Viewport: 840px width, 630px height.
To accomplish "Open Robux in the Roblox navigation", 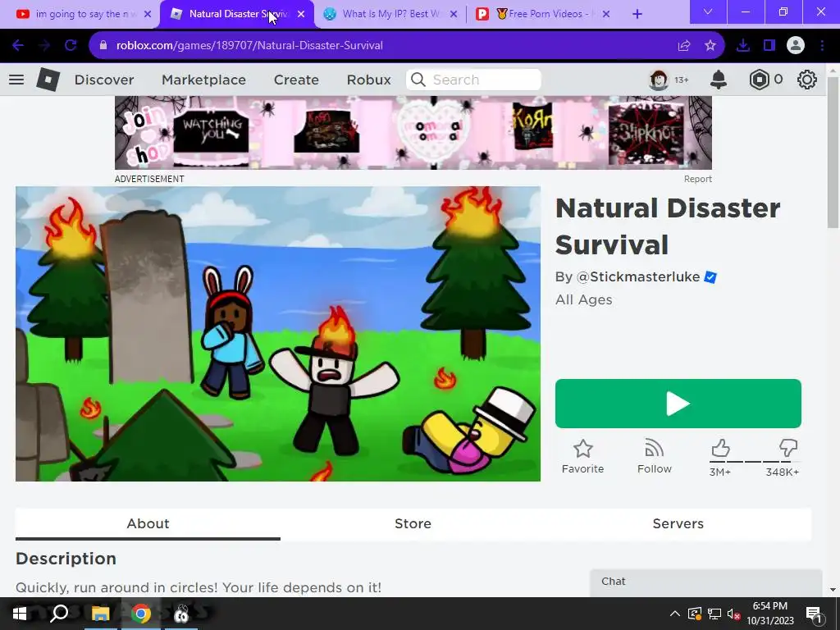I will pos(368,80).
